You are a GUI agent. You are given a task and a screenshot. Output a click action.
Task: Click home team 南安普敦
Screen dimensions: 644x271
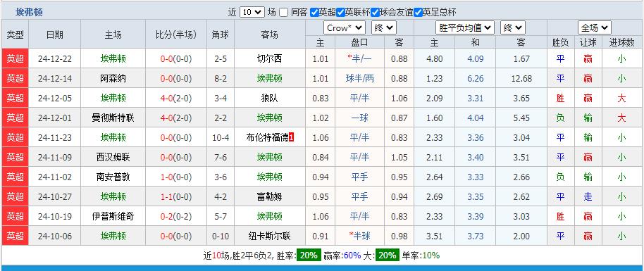[x=113, y=177]
